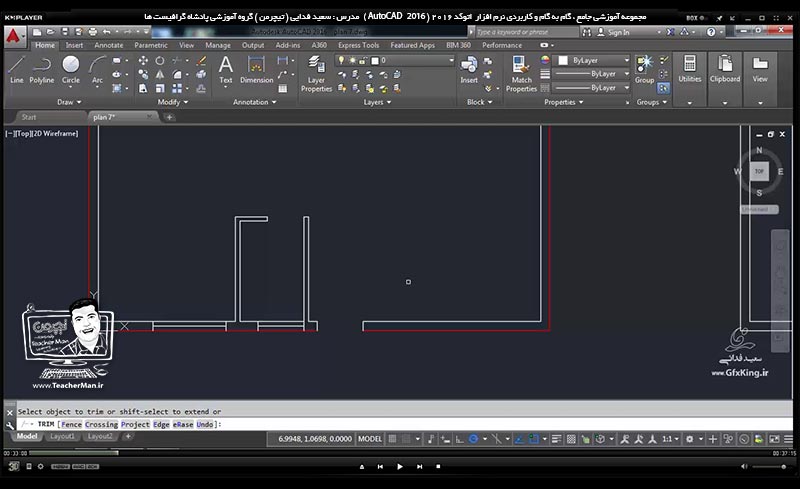The width and height of the screenshot is (800, 489).
Task: Choose the eRase option in command line
Action: click(x=183, y=424)
